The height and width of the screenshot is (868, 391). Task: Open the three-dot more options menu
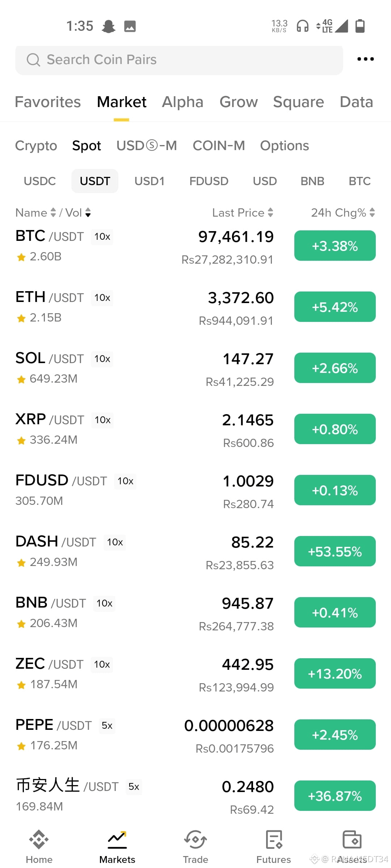click(365, 59)
